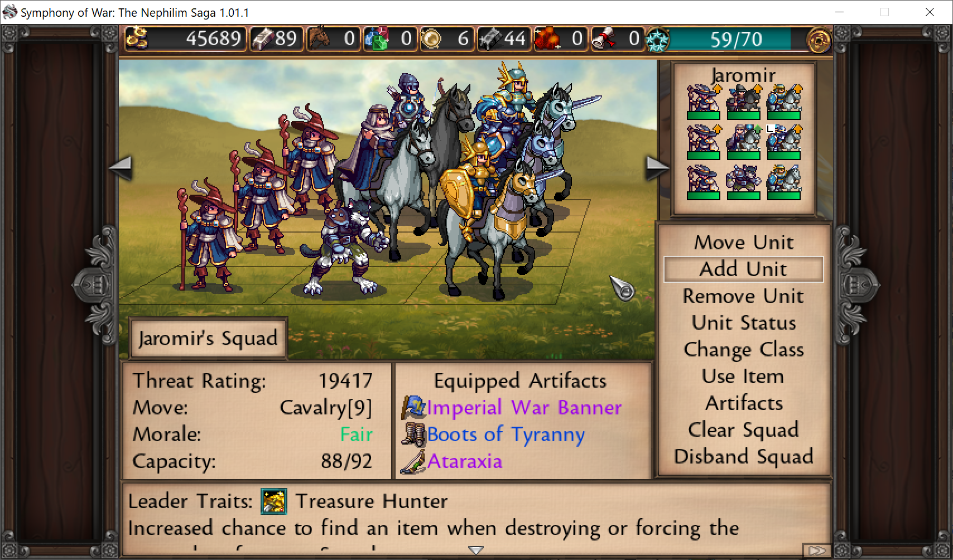Click the Ataraxia bow artifact icon
This screenshot has width=953, height=560.
(x=413, y=461)
